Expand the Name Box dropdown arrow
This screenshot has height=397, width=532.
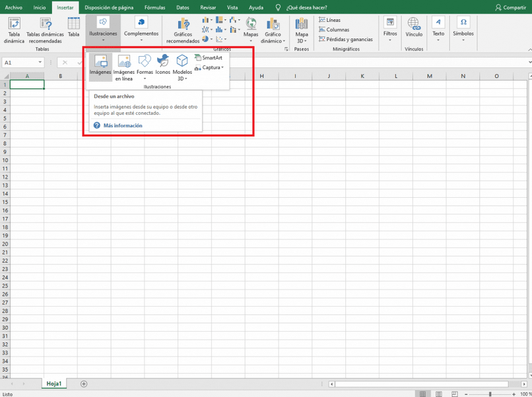[x=40, y=63]
